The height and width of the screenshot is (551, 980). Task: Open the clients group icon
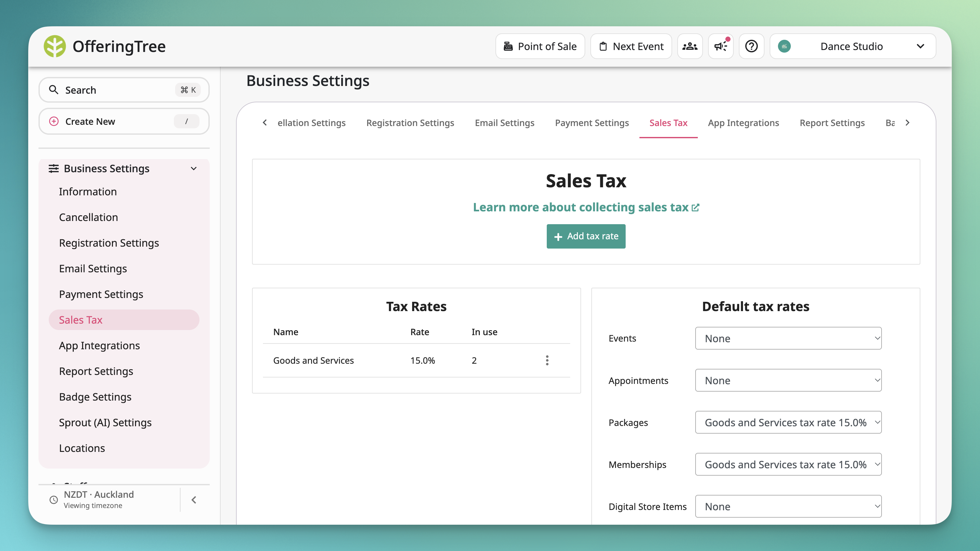(x=690, y=47)
